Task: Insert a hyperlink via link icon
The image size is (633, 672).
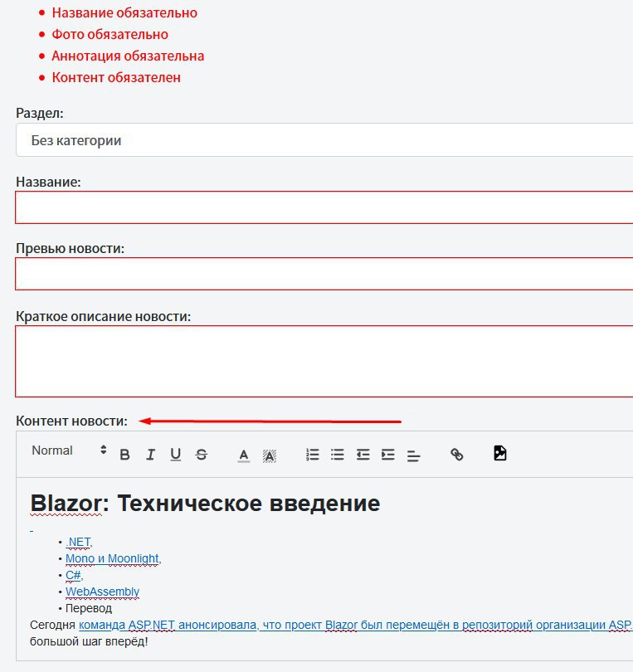Action: [x=457, y=455]
